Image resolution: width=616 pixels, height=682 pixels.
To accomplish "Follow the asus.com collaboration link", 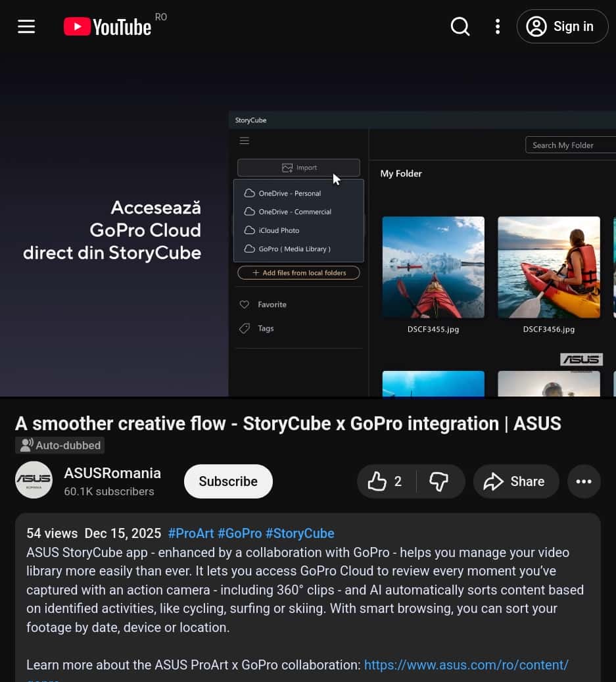I will click(466, 665).
